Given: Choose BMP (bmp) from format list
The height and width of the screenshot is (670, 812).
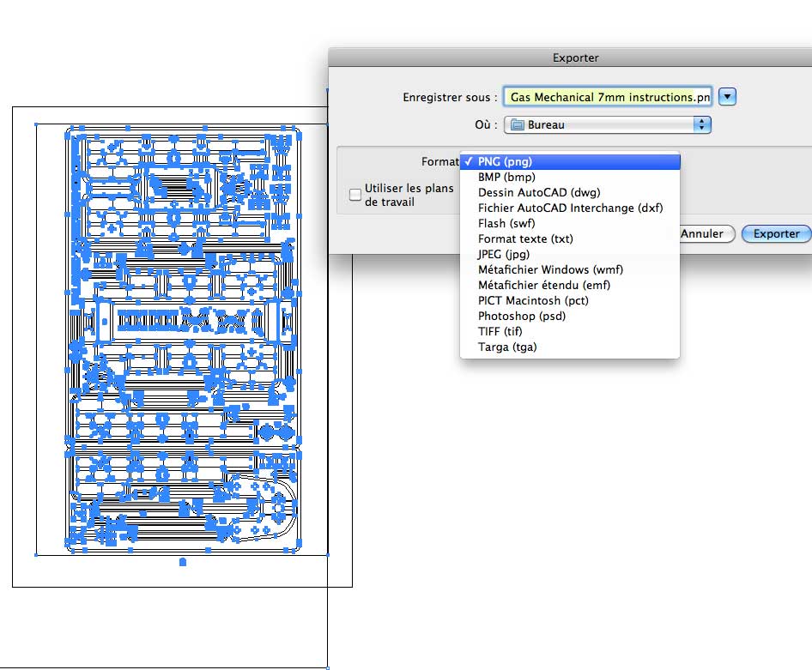Looking at the screenshot, I should [x=570, y=177].
